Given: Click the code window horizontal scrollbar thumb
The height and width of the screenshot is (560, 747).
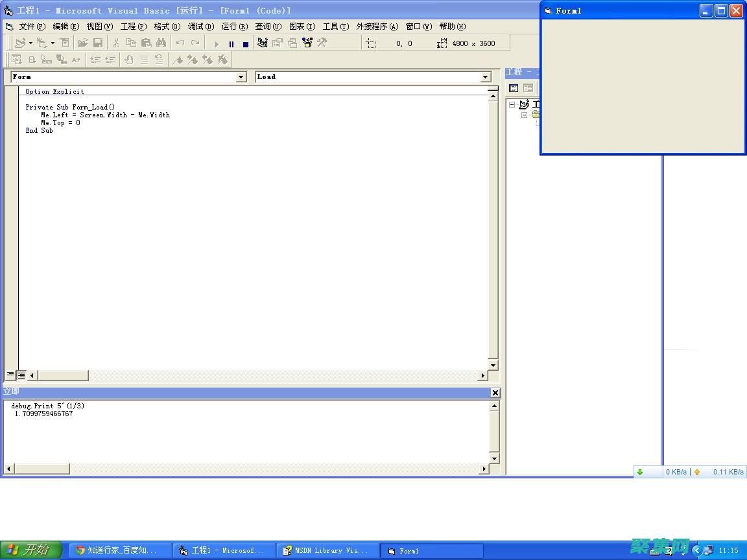Looking at the screenshot, I should click(x=63, y=375).
